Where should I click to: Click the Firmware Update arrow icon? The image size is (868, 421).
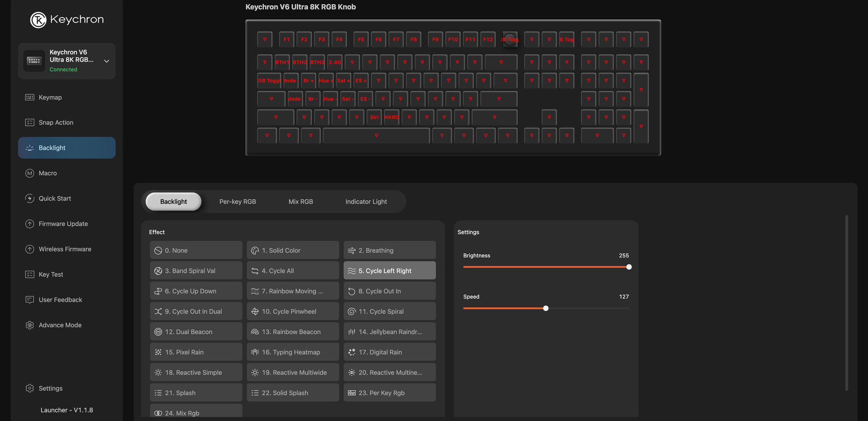pyautogui.click(x=30, y=224)
